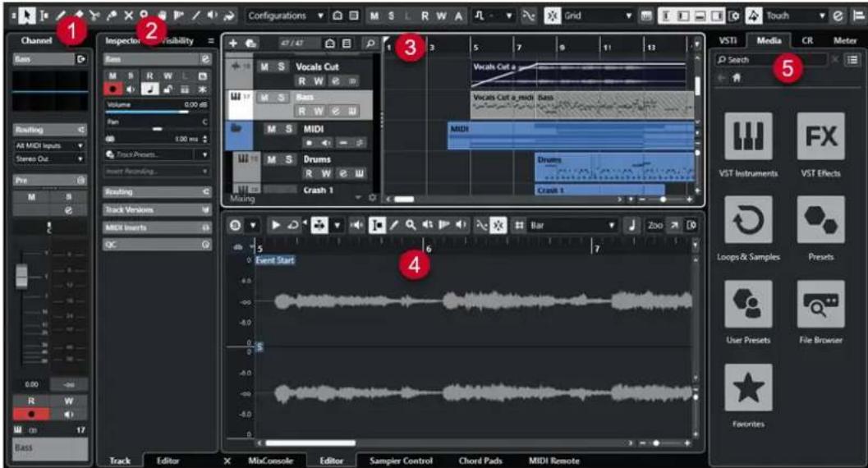The height and width of the screenshot is (468, 868).
Task: Select the Split scissors tool
Action: coord(94,16)
